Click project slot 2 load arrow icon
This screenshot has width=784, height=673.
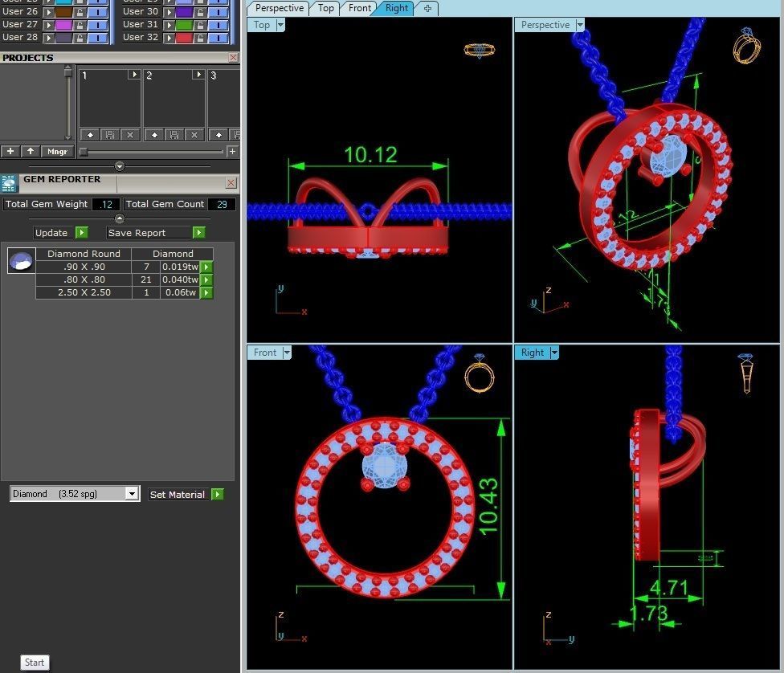(x=154, y=134)
